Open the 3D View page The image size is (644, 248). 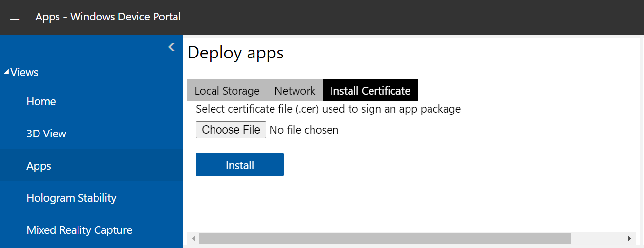click(x=91, y=134)
